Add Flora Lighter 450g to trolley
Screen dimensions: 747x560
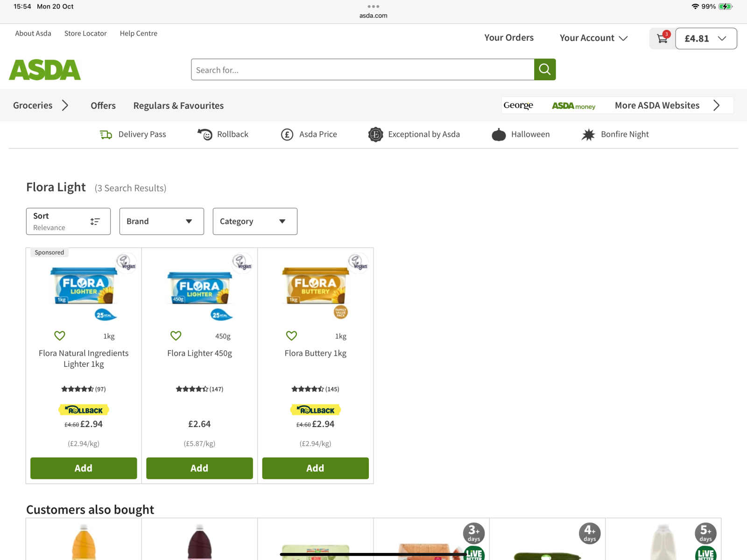199,468
